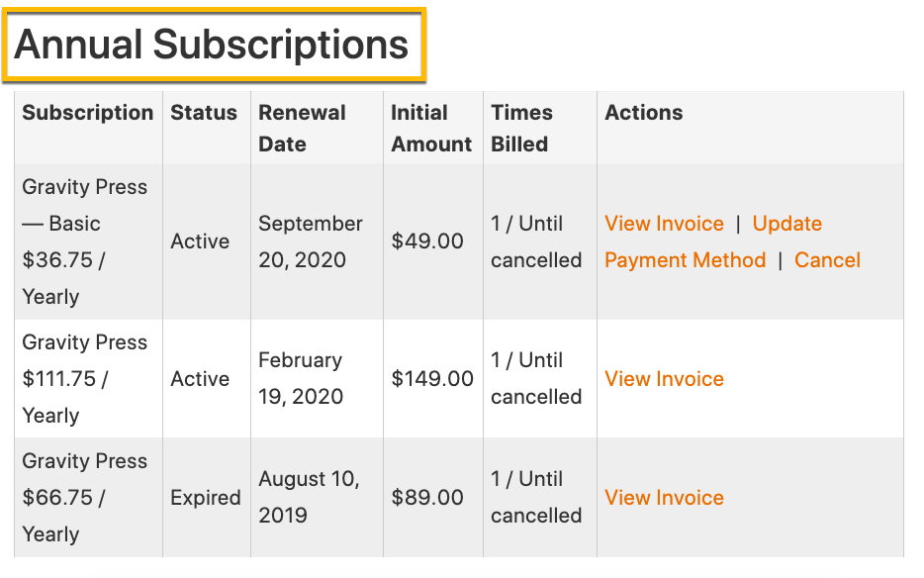
Task: Select the August 10, 2019 renewal date
Action: 309,497
